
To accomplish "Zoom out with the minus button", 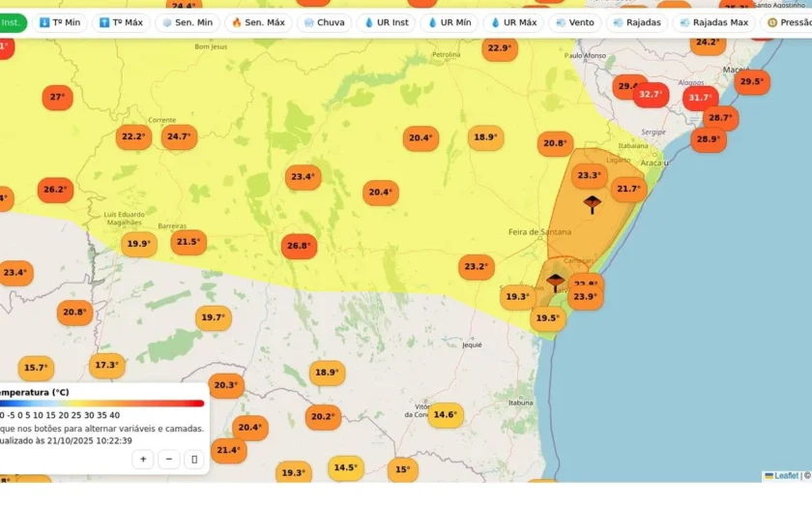I will 169,460.
